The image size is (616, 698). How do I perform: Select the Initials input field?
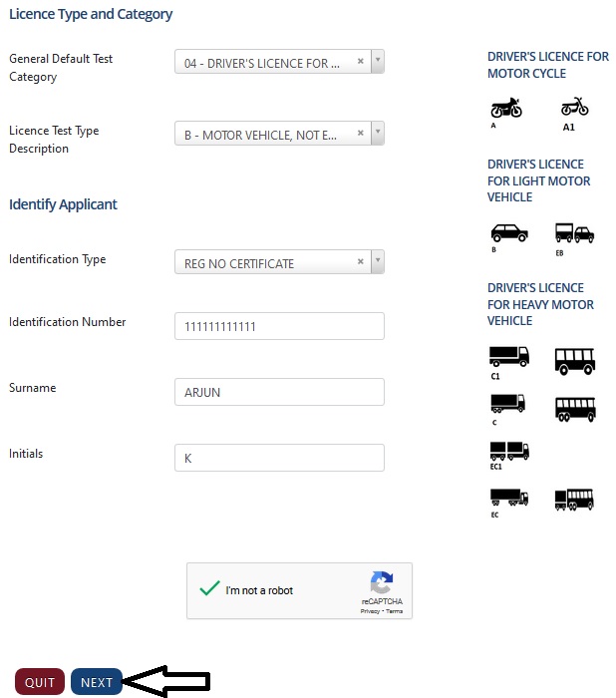point(279,458)
